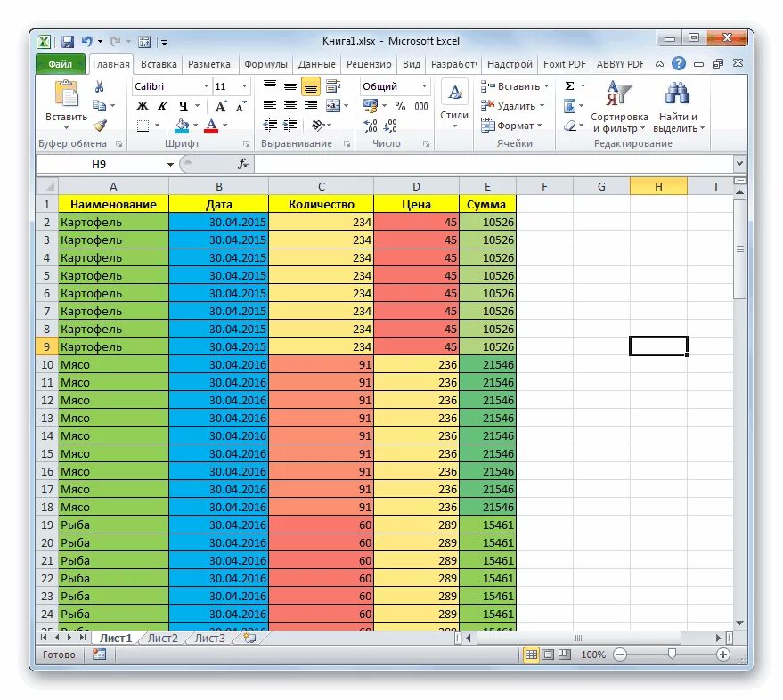Screen dimensions: 783x700
Task: Select column H header
Action: [x=658, y=187]
